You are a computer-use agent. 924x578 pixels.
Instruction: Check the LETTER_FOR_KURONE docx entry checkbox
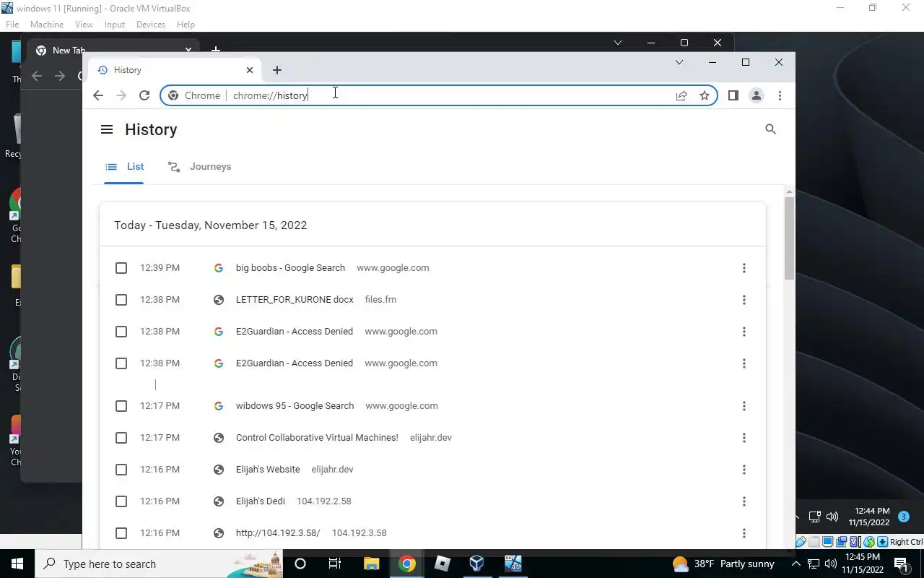point(121,300)
